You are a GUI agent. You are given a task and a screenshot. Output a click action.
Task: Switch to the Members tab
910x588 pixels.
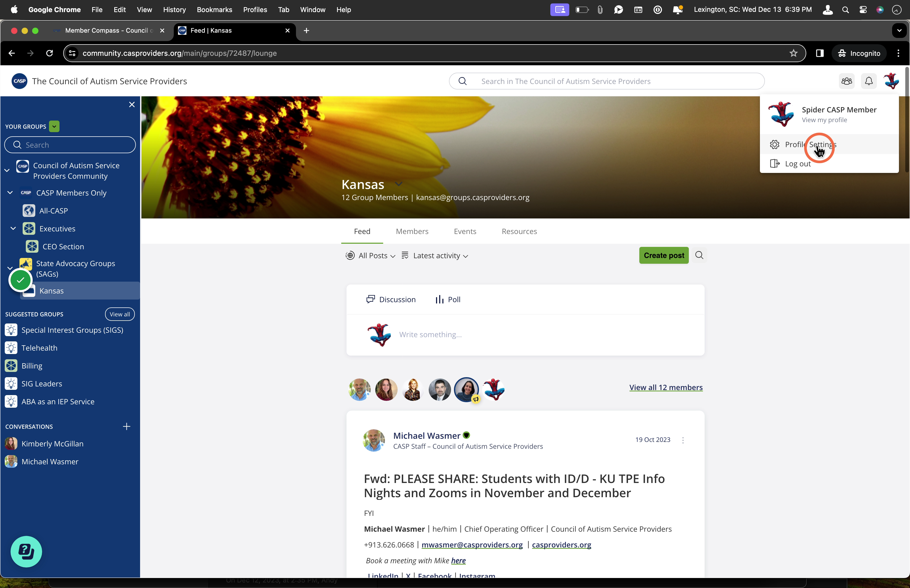412,231
